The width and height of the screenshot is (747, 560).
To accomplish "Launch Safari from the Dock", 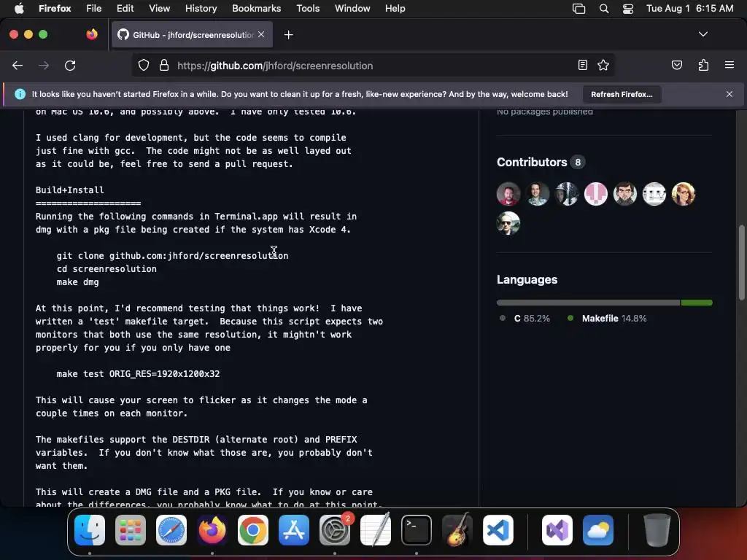I will [171, 530].
